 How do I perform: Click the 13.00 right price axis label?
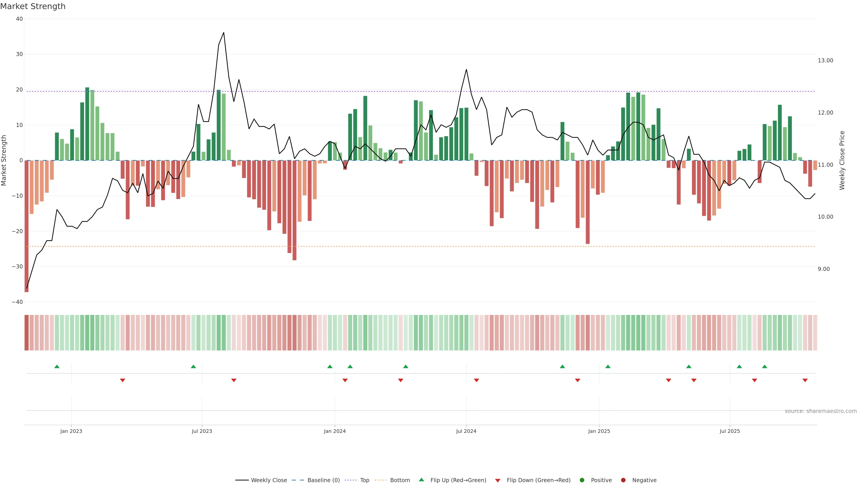pos(825,61)
